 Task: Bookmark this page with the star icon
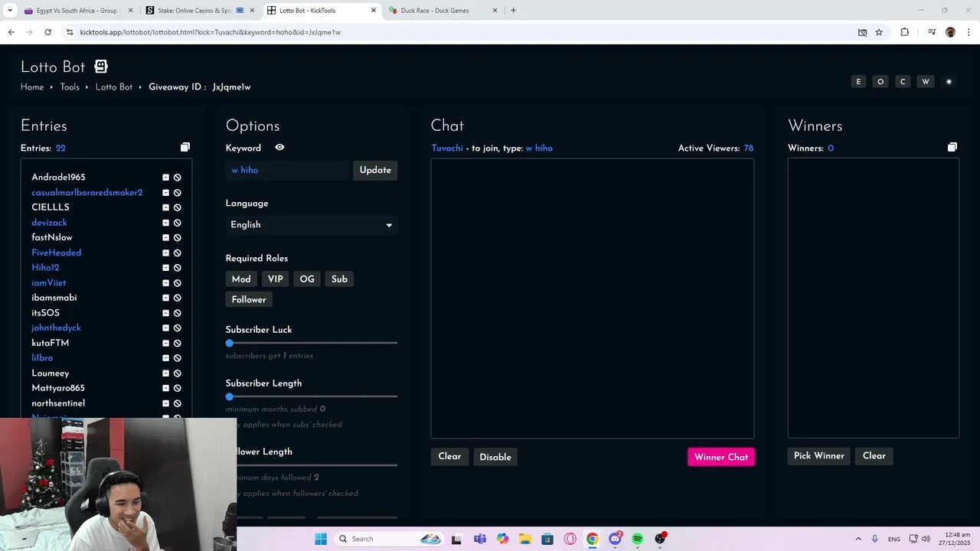click(879, 32)
